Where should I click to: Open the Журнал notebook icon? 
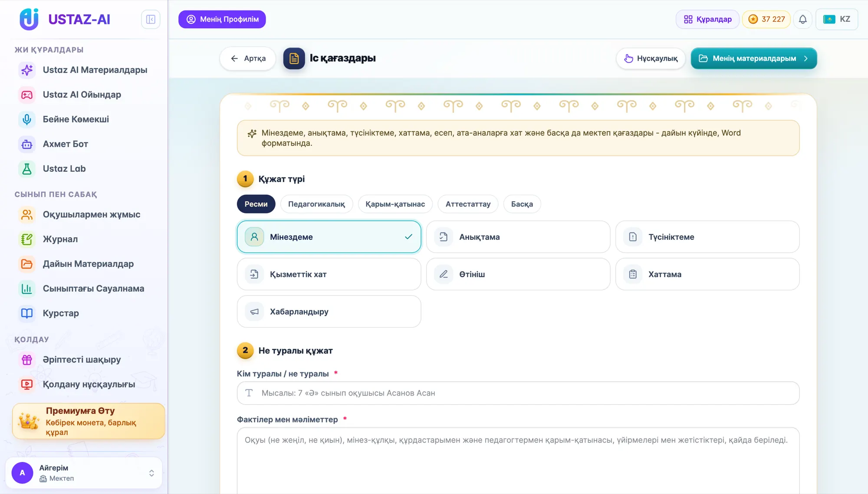(x=27, y=239)
